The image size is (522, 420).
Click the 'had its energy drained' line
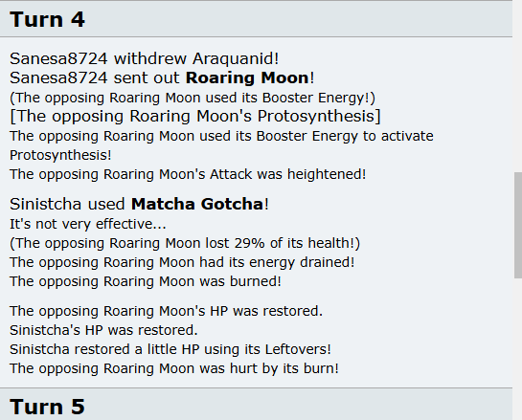[x=182, y=262]
